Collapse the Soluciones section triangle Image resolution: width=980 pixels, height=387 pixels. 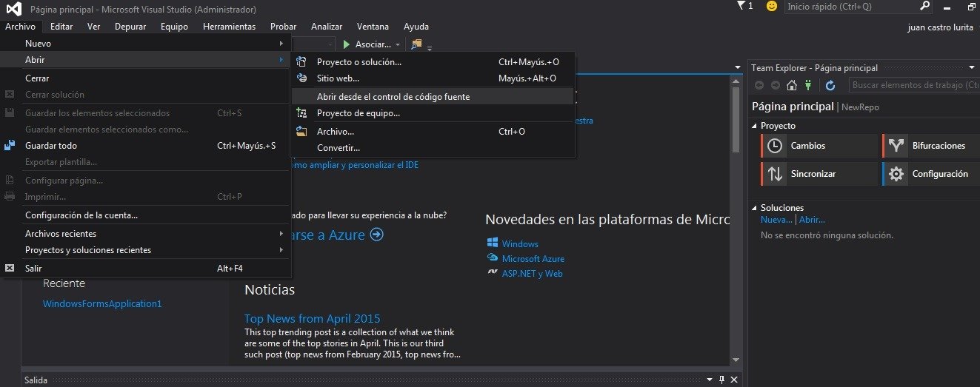point(755,208)
